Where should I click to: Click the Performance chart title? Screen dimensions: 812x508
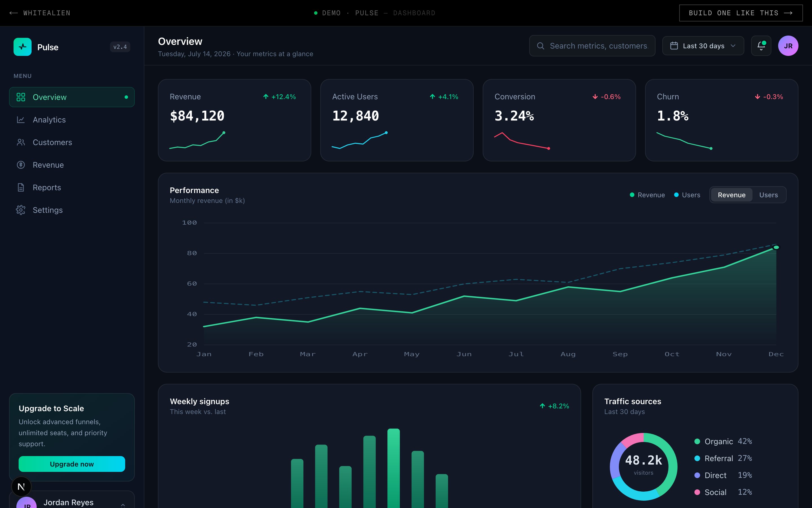(194, 190)
